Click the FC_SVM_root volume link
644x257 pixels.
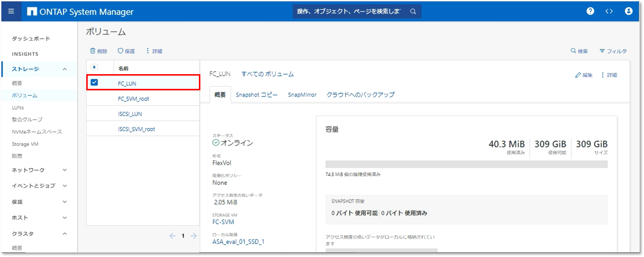pyautogui.click(x=134, y=99)
